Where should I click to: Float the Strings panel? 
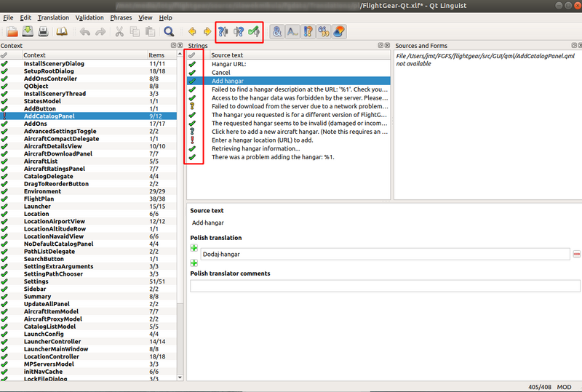[x=380, y=45]
